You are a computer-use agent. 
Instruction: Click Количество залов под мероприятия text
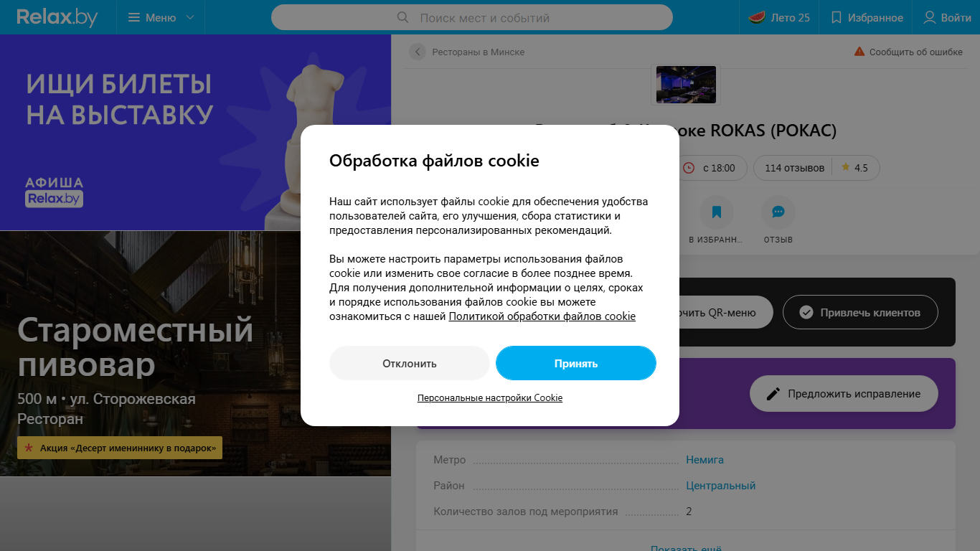pos(526,512)
